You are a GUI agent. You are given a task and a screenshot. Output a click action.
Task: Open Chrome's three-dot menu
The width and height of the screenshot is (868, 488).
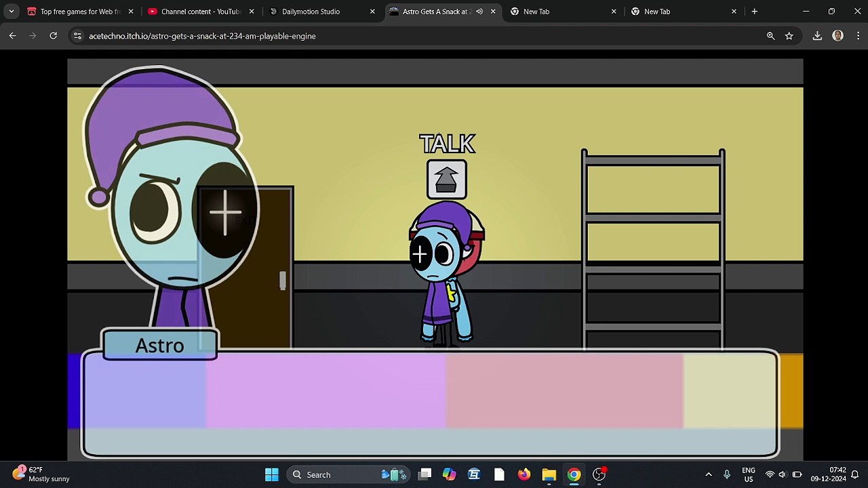(x=856, y=36)
